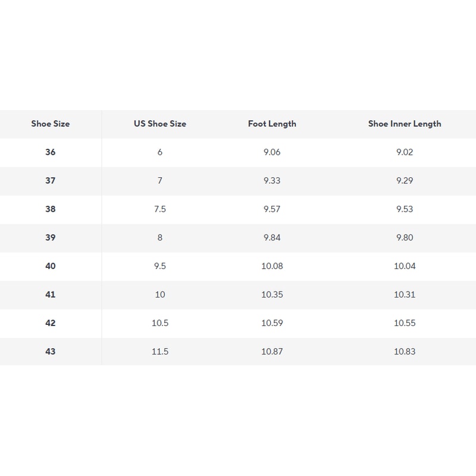Click the 10.08 foot length cell
This screenshot has height=476, width=476.
272,266
